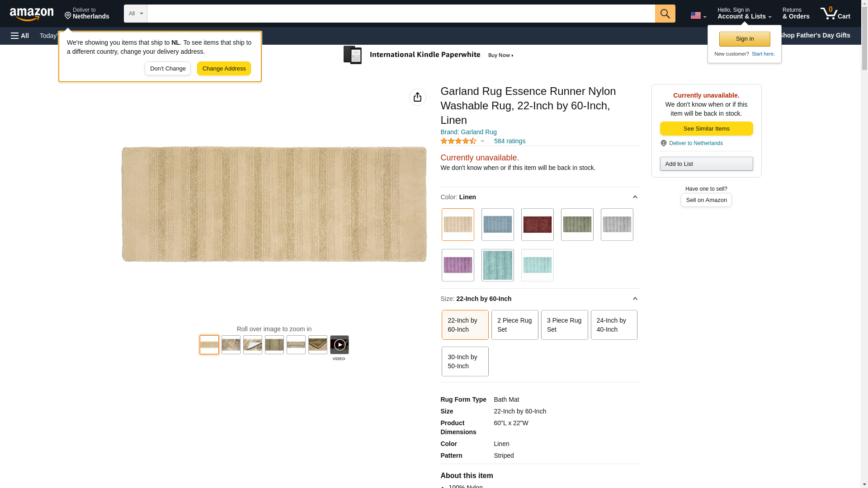This screenshot has width=868, height=488.
Task: Select the 2 Piece Rug Set size
Action: [514, 325]
